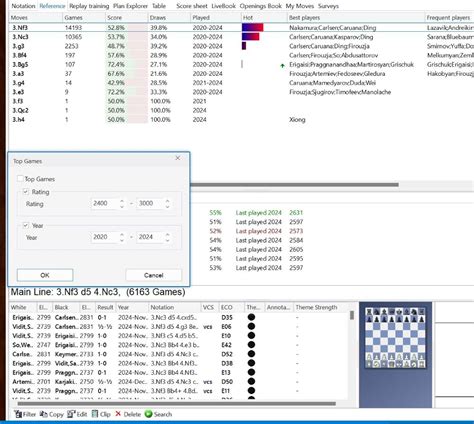Switch to the Plan Explorer tab
This screenshot has height=424, width=474.
(130, 6)
